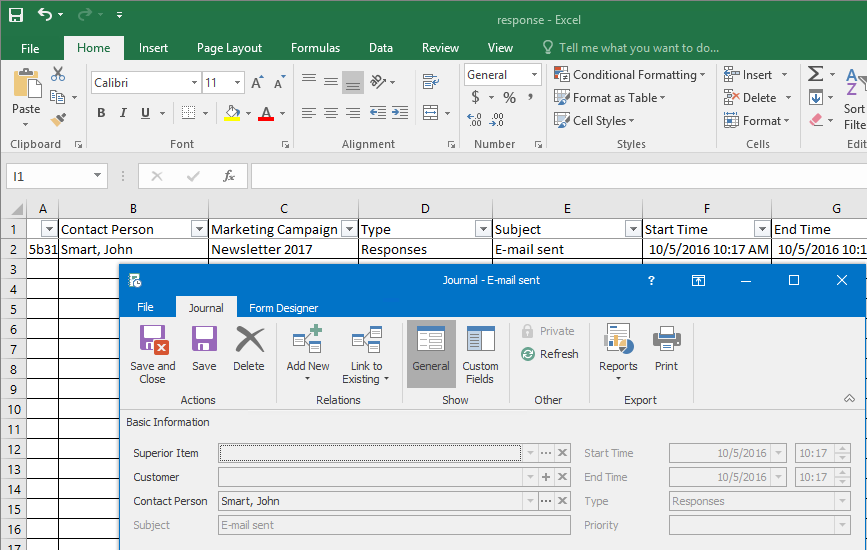Click Format in the Cells group
The image size is (867, 550).
(x=756, y=121)
